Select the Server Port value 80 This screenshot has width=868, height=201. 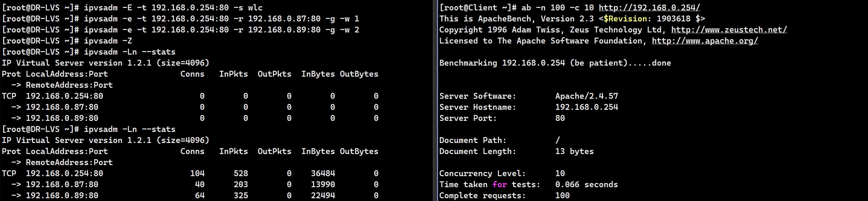click(560, 118)
